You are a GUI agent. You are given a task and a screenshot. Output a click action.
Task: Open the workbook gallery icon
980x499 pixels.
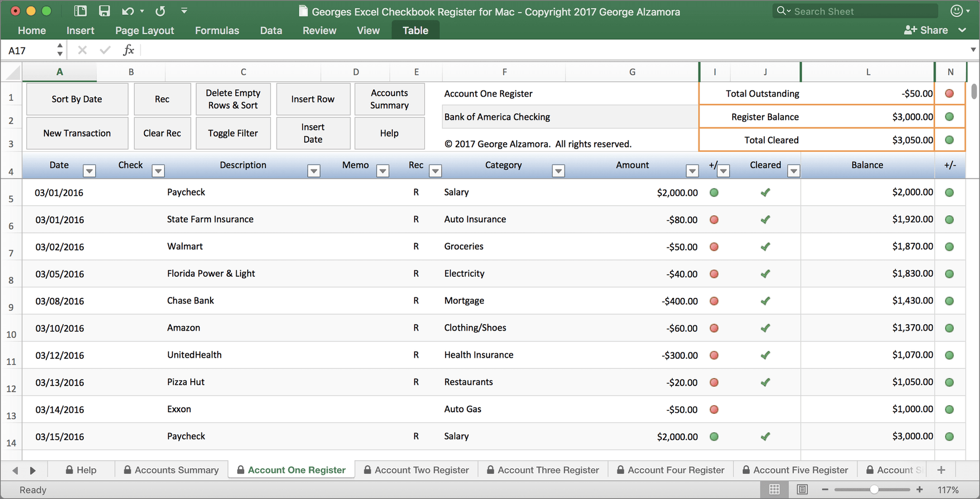[x=80, y=11]
